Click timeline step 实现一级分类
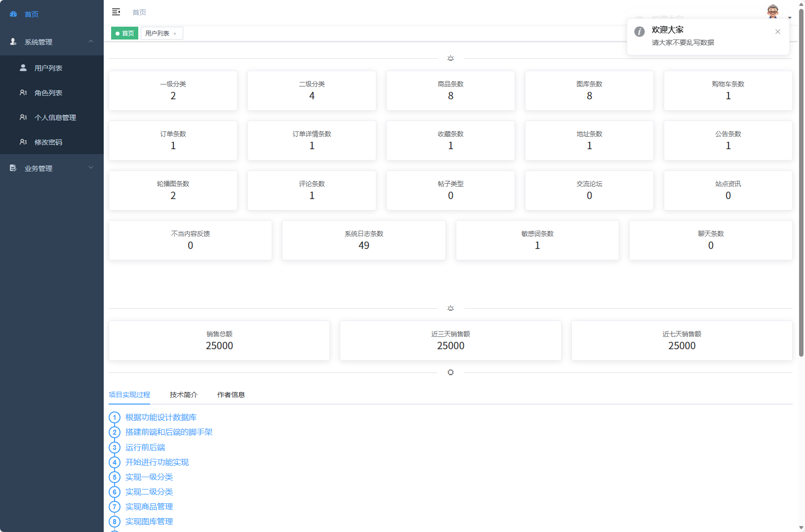This screenshot has height=532, width=805. (x=149, y=477)
